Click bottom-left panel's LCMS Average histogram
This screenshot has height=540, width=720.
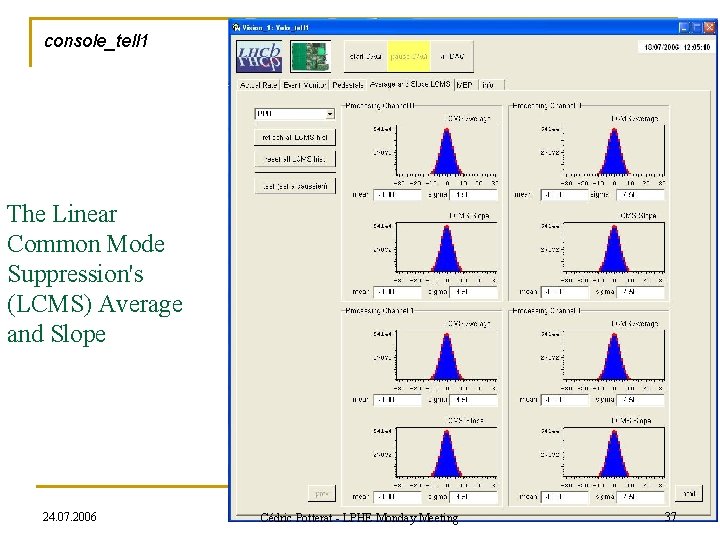coord(446,356)
